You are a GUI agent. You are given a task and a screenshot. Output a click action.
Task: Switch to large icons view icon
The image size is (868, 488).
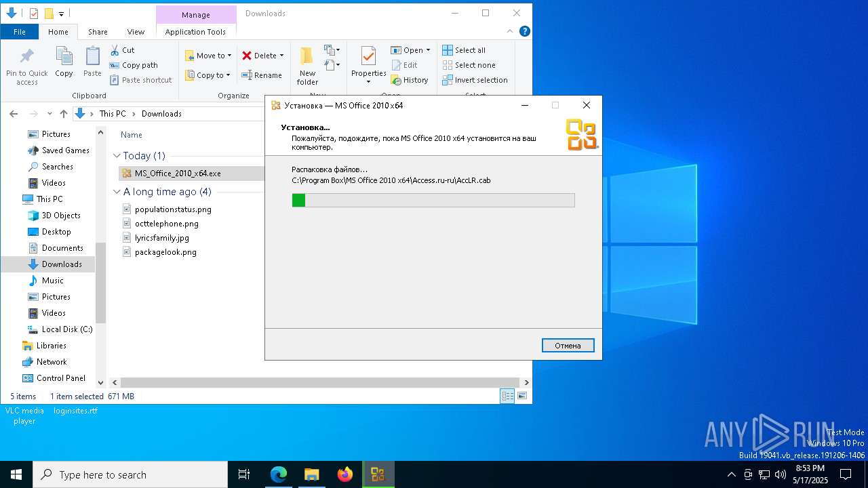tap(522, 396)
